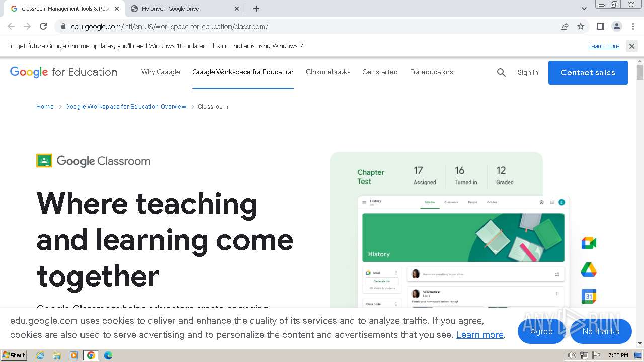Click the network tray icon
Image resolution: width=644 pixels, height=362 pixels.
pos(584,355)
